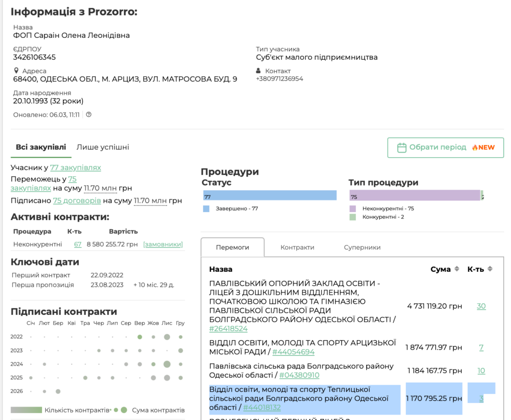The width and height of the screenshot is (511, 420).
Task: Click the замовники link in active contracts
Action: click(x=163, y=244)
